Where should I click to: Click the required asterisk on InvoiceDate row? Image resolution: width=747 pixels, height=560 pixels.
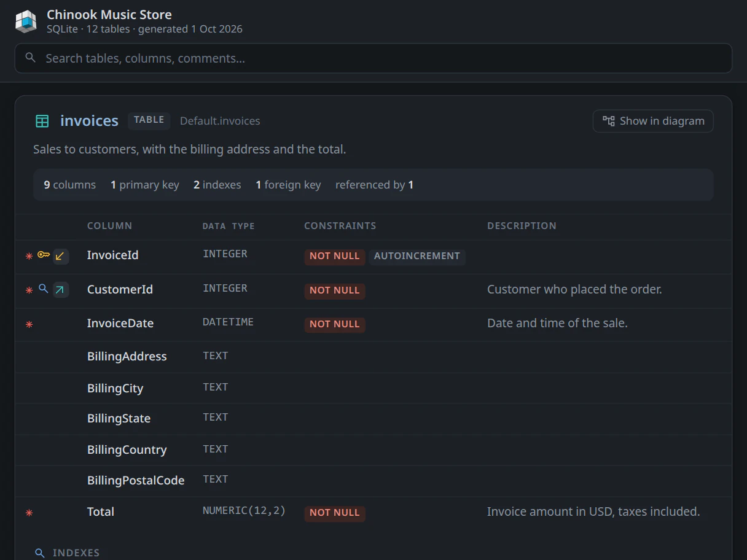[29, 324]
